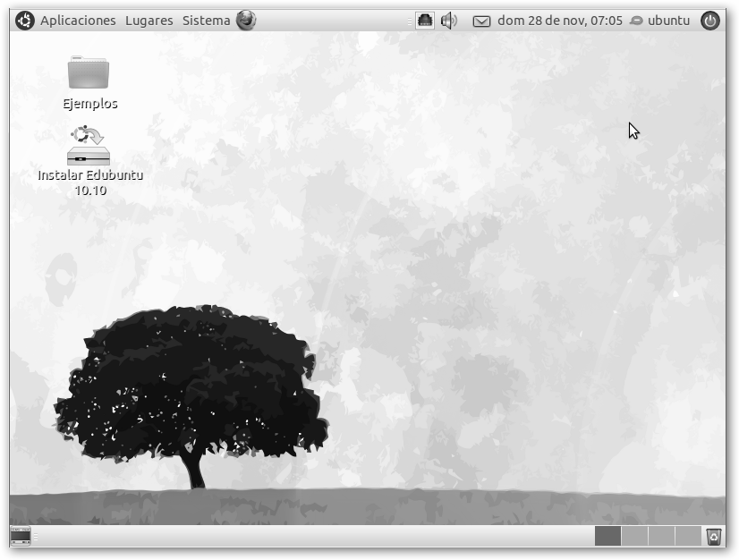Switch to the fourth workspace
Image resolution: width=739 pixels, height=560 pixels.
(x=687, y=536)
